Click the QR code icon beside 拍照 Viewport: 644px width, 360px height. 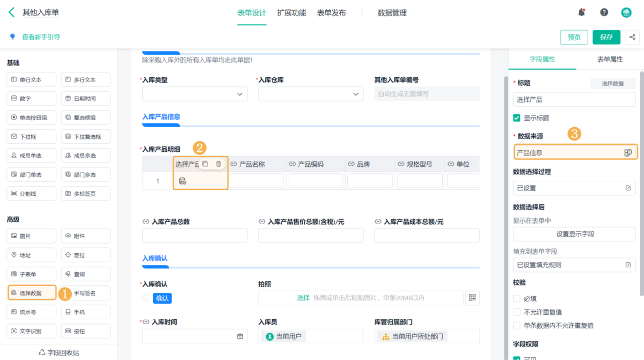(472, 298)
